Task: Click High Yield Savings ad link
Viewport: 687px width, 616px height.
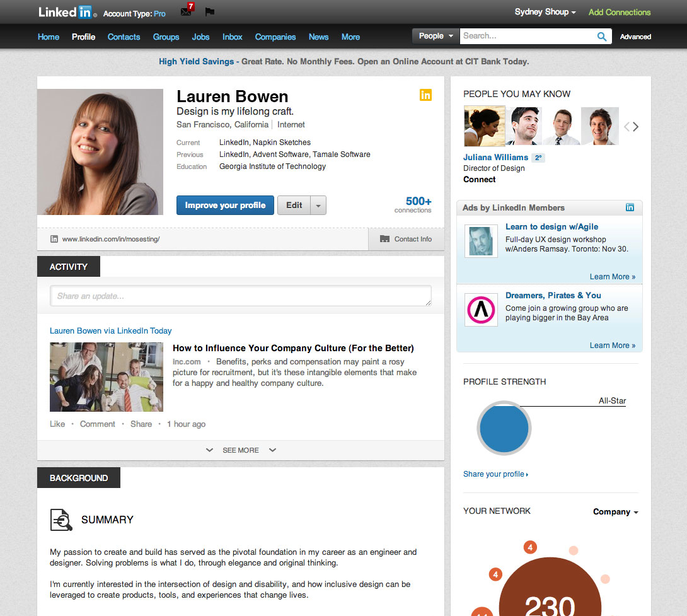Action: coord(196,61)
